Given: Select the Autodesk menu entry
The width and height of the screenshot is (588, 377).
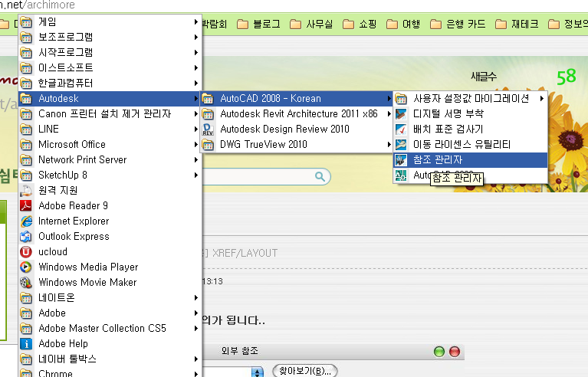Looking at the screenshot, I should [110, 99].
